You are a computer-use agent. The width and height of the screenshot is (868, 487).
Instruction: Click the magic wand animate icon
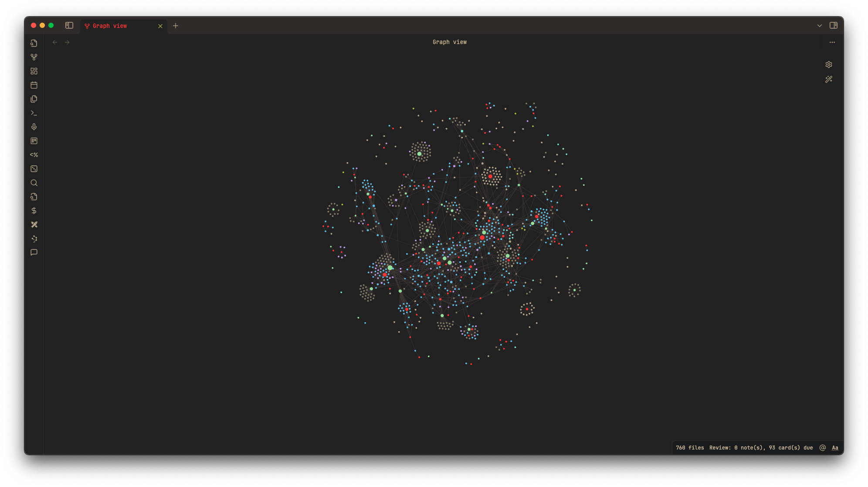coord(829,79)
